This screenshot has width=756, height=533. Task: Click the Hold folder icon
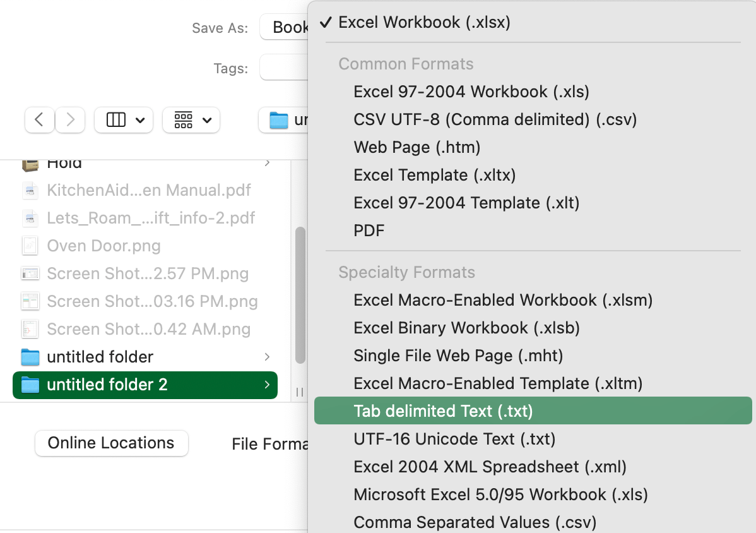click(x=30, y=164)
